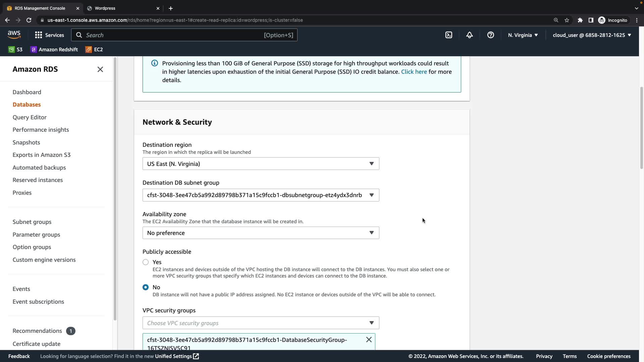The image size is (644, 362).
Task: Open Snapshots in the RDS sidebar
Action: pos(26,142)
